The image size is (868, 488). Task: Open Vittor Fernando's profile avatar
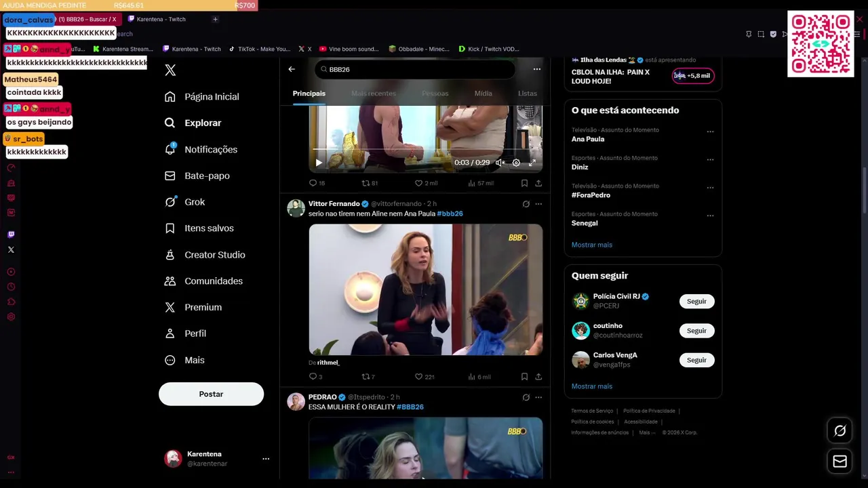pyautogui.click(x=296, y=208)
